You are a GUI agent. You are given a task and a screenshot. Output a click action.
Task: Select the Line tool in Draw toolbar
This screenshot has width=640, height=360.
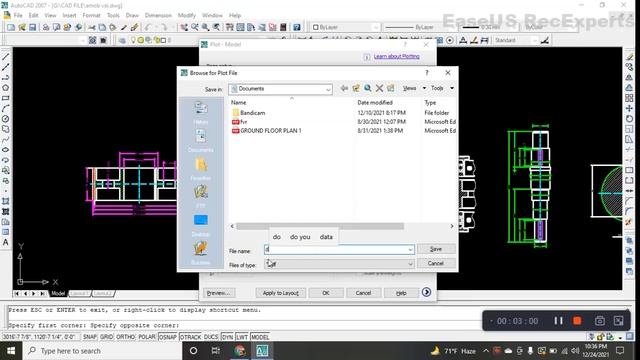(x=6, y=57)
